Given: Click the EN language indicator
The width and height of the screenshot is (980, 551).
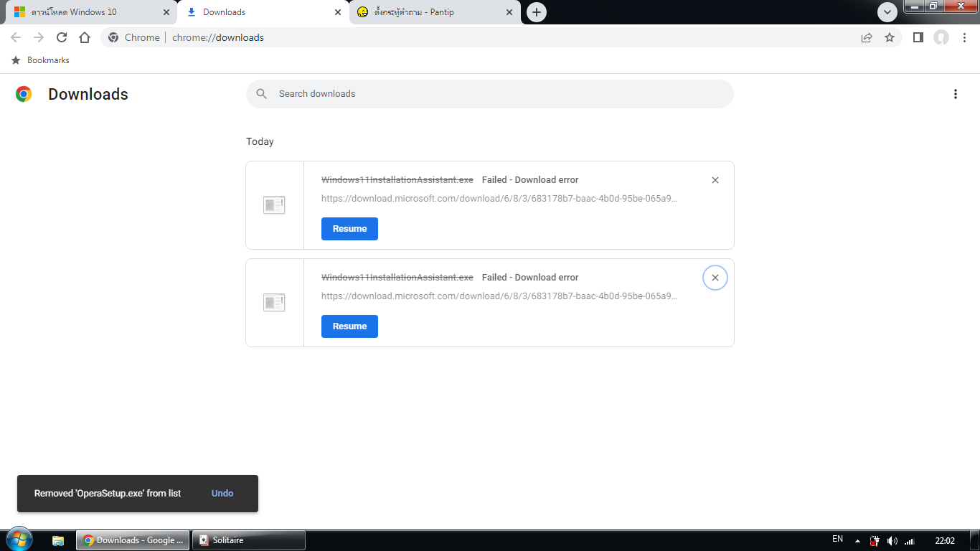Looking at the screenshot, I should (x=837, y=539).
